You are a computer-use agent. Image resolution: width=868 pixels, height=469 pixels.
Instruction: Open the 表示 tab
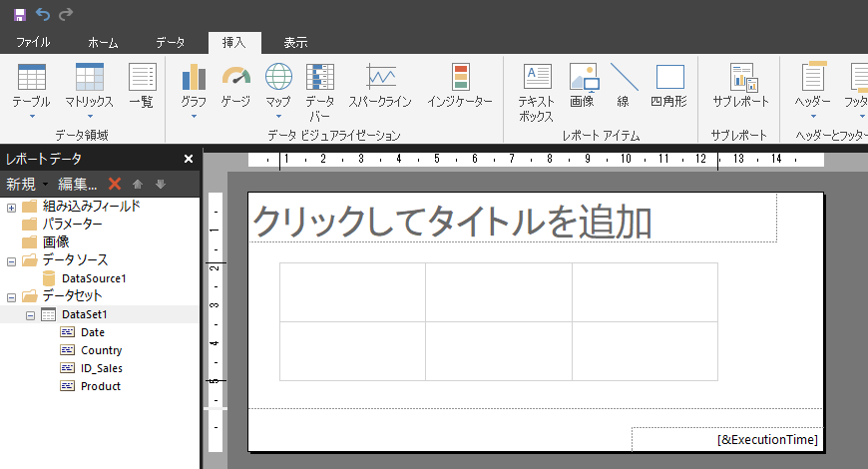(295, 43)
